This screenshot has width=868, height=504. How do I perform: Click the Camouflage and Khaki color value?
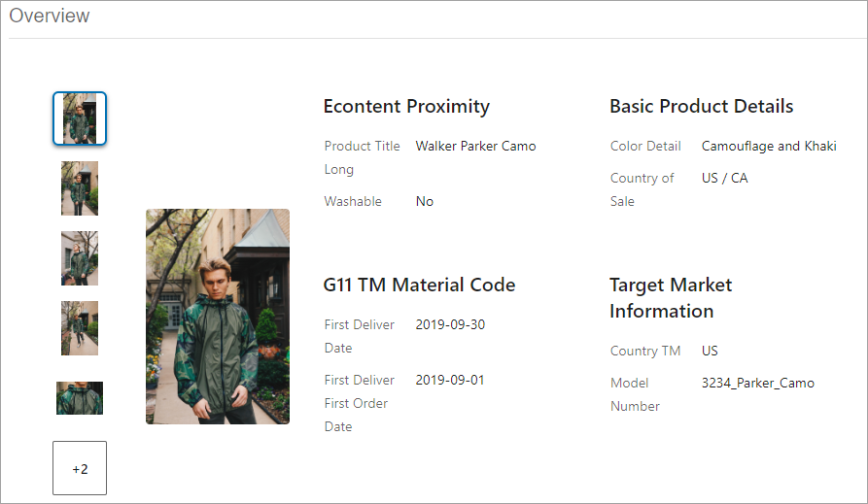pos(769,146)
